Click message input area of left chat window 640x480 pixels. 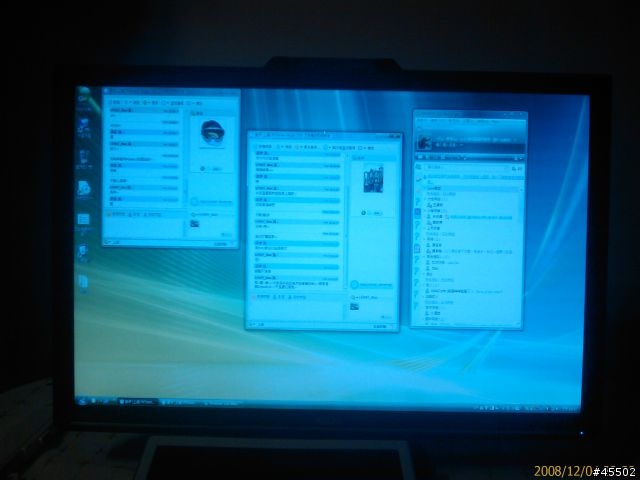(x=144, y=229)
